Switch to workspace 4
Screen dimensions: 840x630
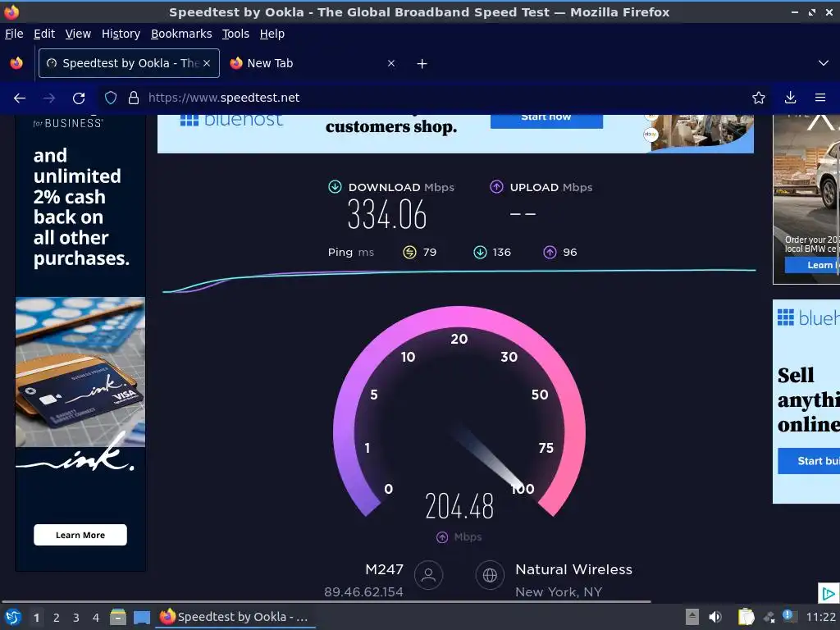(96, 618)
